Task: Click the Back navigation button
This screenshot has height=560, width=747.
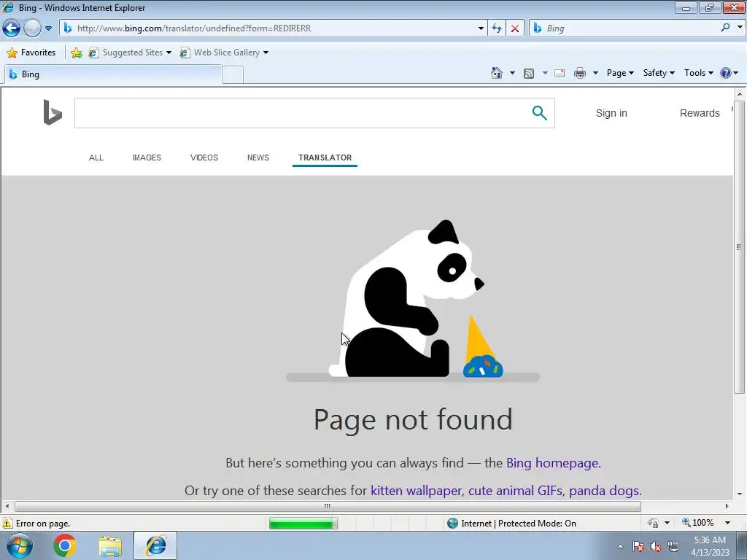Action: pyautogui.click(x=11, y=28)
